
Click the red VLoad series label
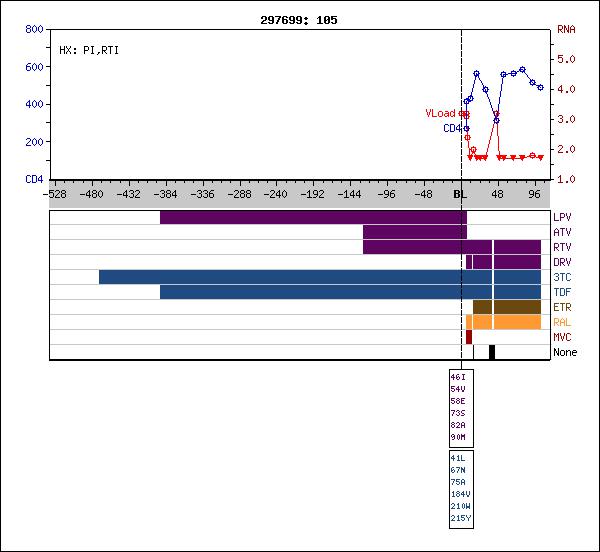point(439,114)
